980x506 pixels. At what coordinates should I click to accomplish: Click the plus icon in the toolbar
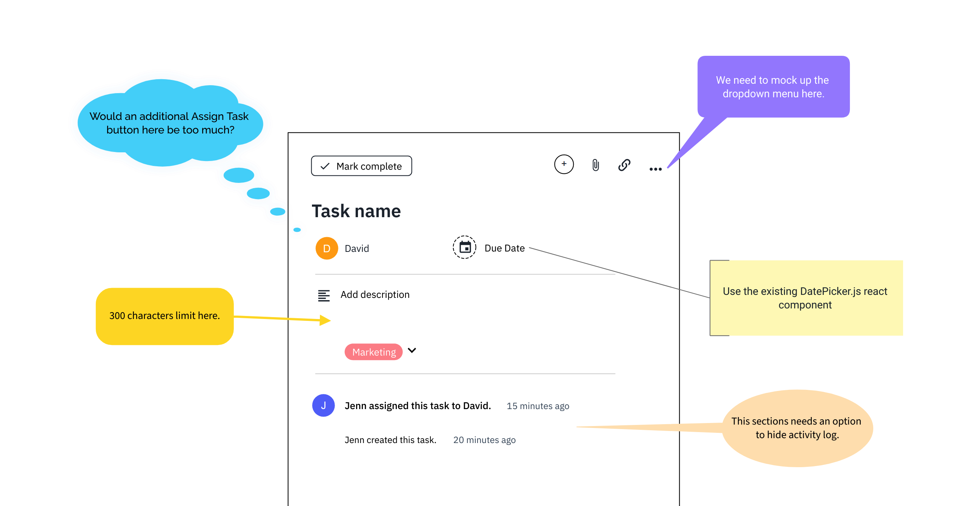point(564,164)
